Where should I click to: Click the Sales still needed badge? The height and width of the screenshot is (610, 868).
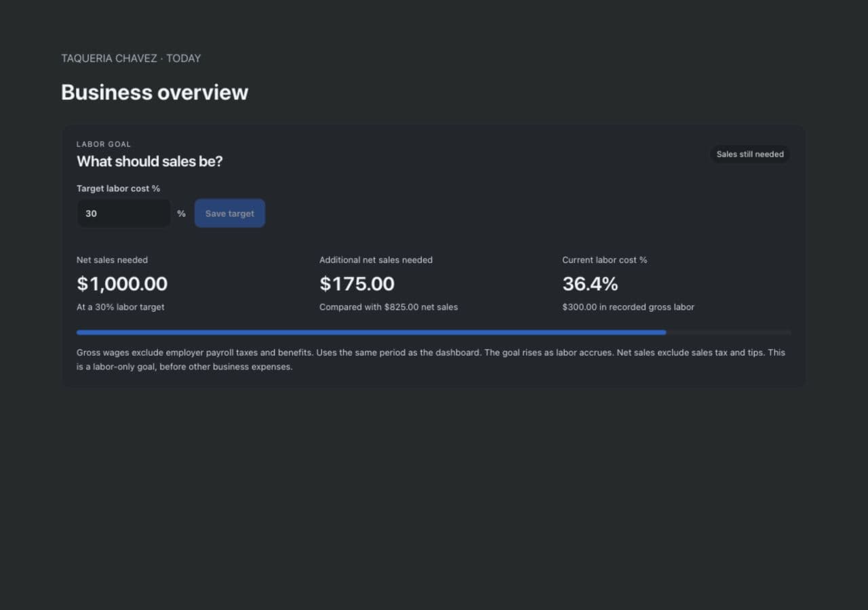coord(750,154)
